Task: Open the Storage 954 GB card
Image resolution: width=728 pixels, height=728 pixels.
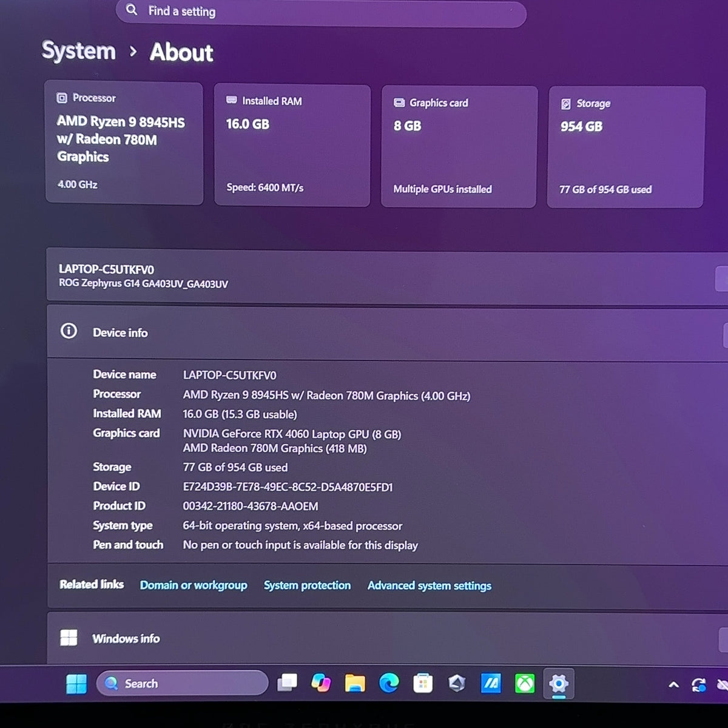Action: tap(626, 147)
